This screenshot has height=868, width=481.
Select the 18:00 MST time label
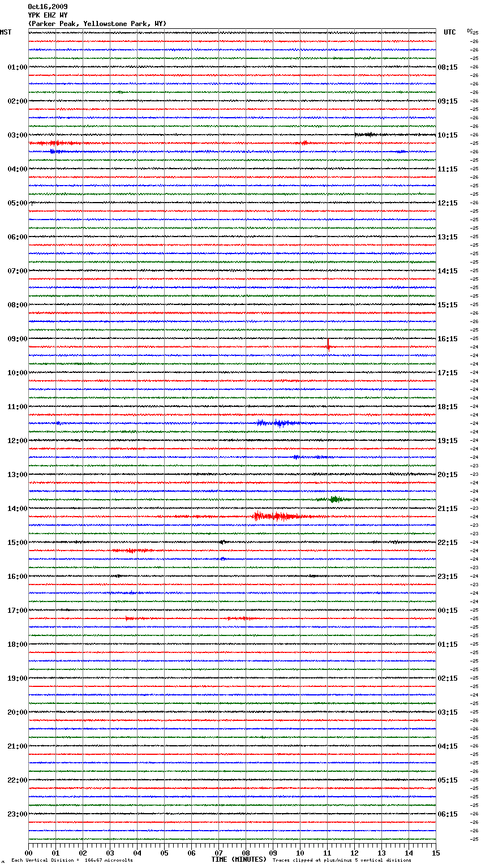pyautogui.click(x=17, y=644)
